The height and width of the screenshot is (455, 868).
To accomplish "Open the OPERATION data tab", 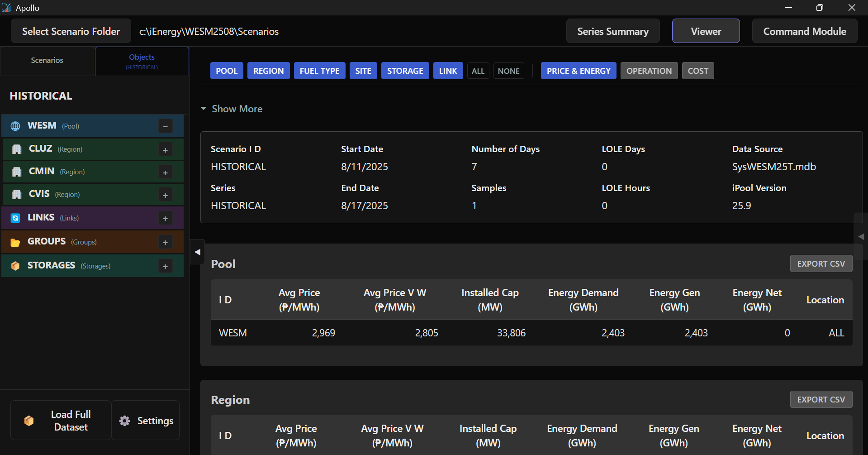I will (649, 71).
